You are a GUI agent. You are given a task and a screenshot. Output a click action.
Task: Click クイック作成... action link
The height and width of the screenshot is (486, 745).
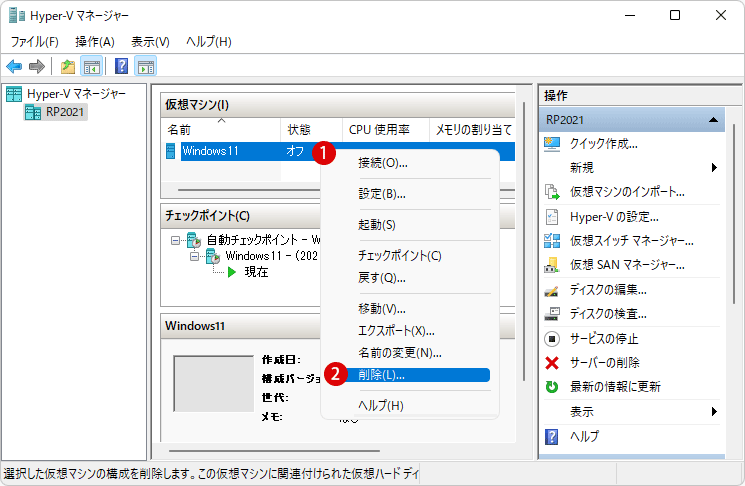tap(604, 143)
